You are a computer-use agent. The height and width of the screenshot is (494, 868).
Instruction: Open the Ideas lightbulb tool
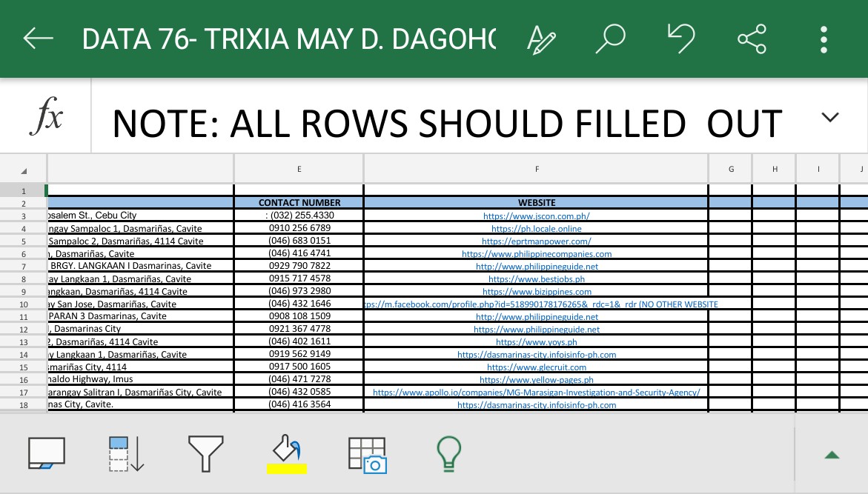click(x=448, y=453)
